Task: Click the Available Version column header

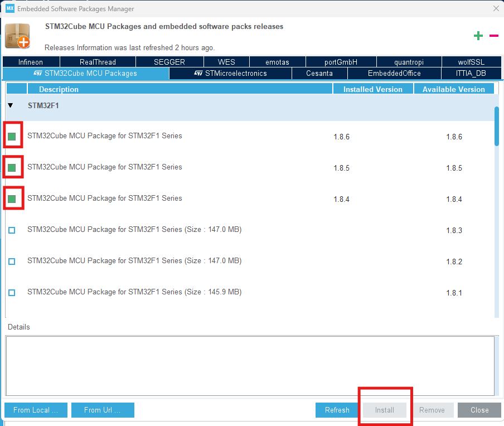Action: [x=454, y=89]
